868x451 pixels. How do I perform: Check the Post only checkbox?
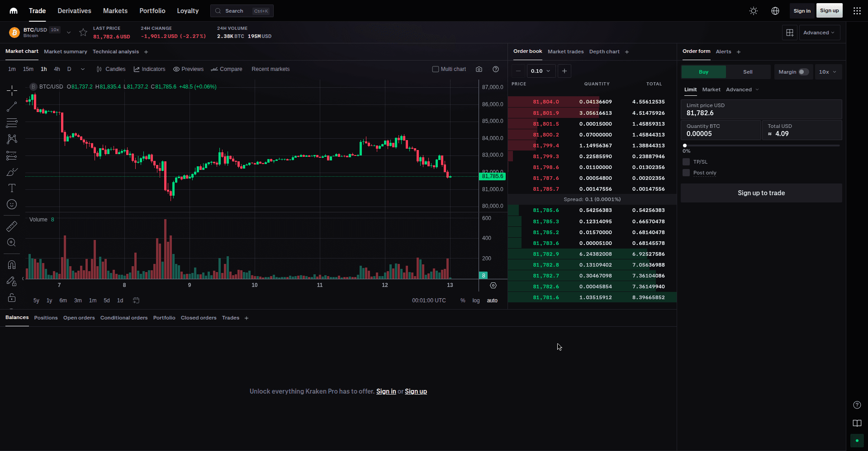pyautogui.click(x=686, y=173)
